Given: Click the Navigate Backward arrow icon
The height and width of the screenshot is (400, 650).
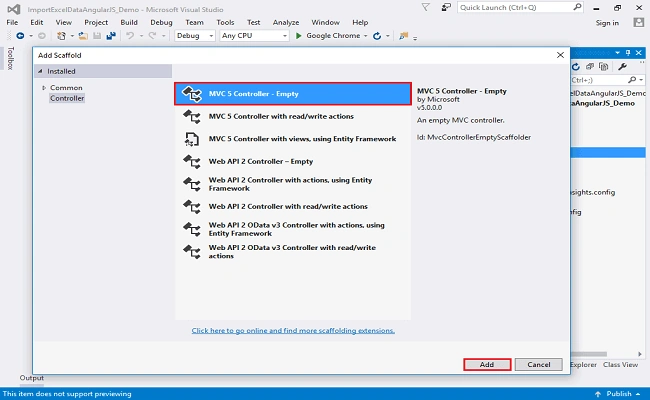Looking at the screenshot, I should click(20, 36).
